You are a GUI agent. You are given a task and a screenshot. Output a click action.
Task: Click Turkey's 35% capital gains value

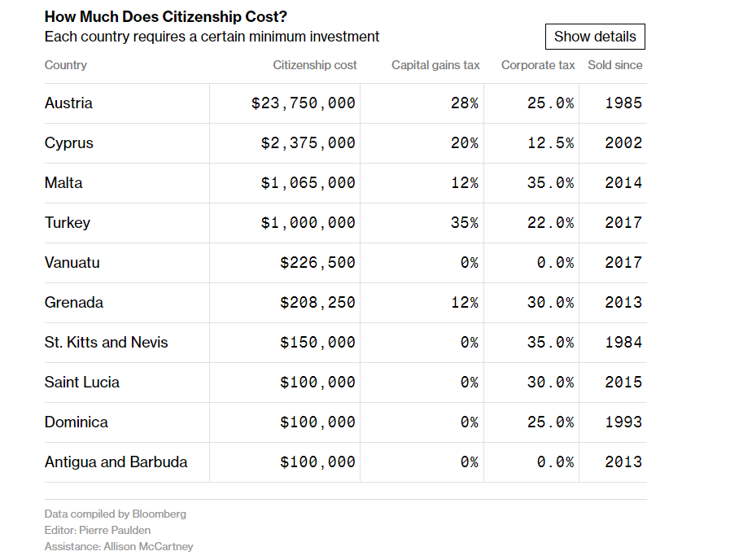pyautogui.click(x=464, y=223)
